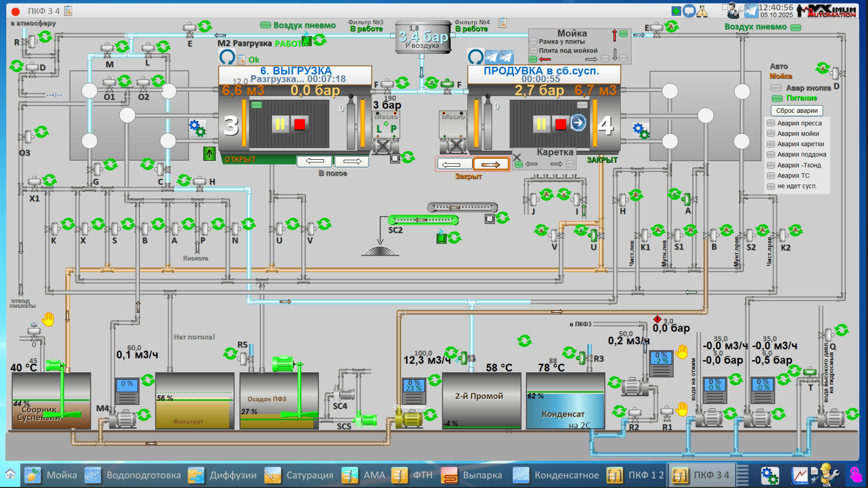This screenshot has width=868, height=488.
Task: Click the green plus icon in top bar
Action: [676, 11]
